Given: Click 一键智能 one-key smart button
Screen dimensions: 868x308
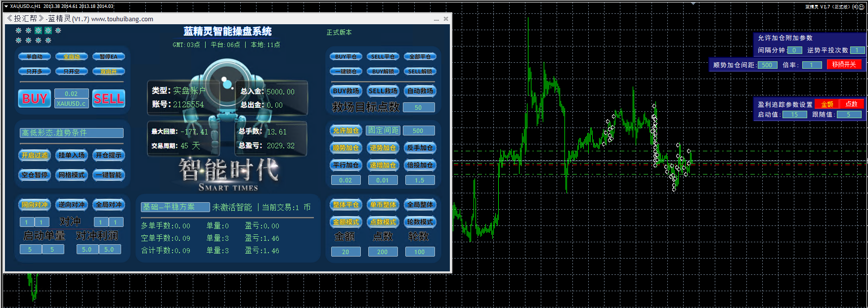Looking at the screenshot, I should [x=109, y=175].
